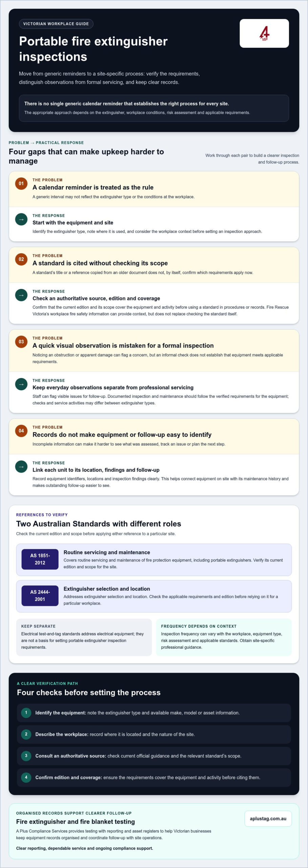Viewport: 308px width, 868px height.
Task: Click 'Fire extinguisher and fire blanket testing' heading
Action: (x=76, y=822)
